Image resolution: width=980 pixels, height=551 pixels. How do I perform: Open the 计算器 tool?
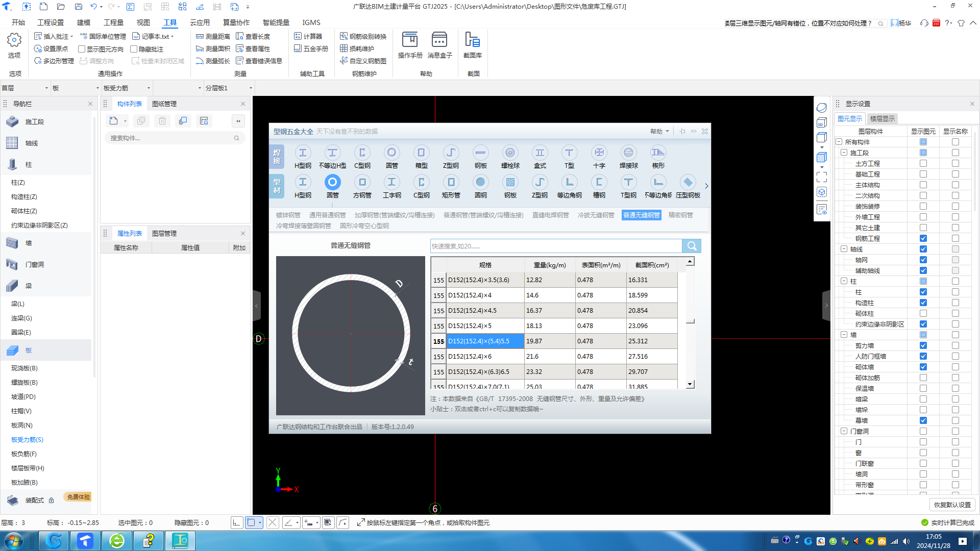pos(308,36)
